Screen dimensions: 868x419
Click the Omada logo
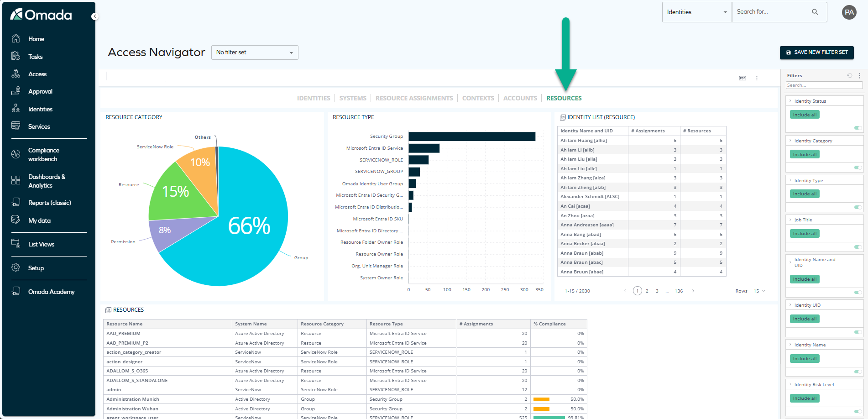(41, 15)
